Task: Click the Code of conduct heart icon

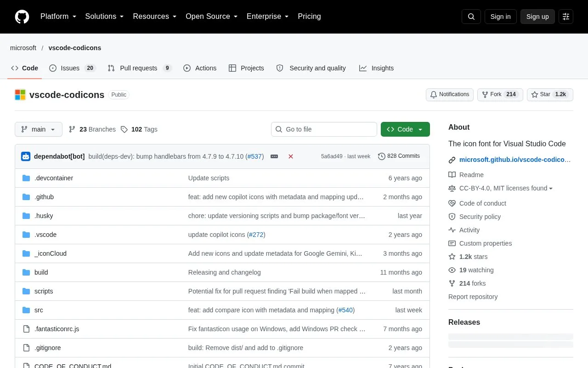Action: [452, 203]
